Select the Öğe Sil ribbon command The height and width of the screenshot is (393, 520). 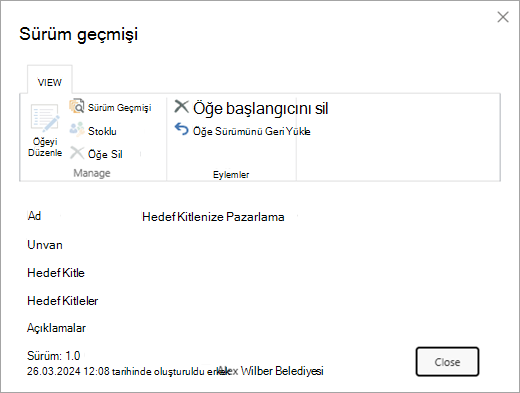105,154
